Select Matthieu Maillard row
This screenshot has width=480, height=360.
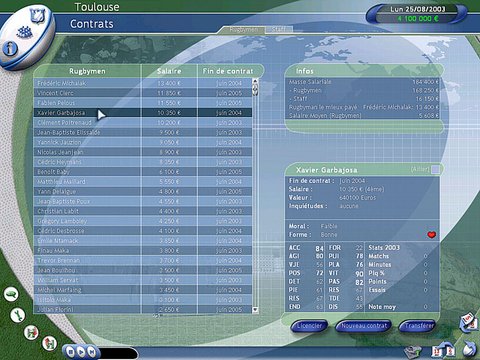coord(143,181)
